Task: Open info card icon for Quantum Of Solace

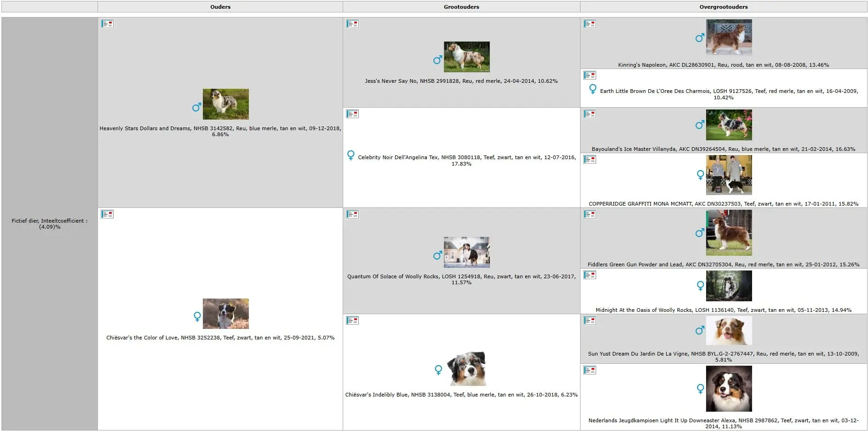Action: [x=352, y=214]
